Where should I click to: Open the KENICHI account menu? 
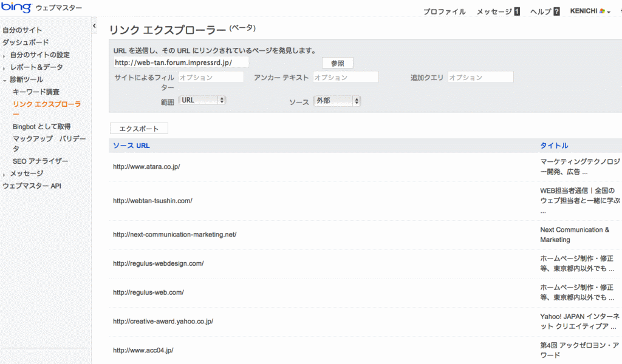coord(590,12)
